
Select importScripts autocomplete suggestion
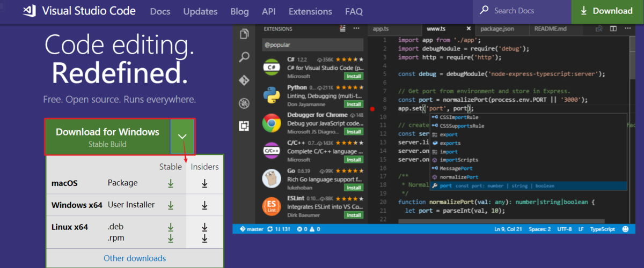[x=528, y=160]
